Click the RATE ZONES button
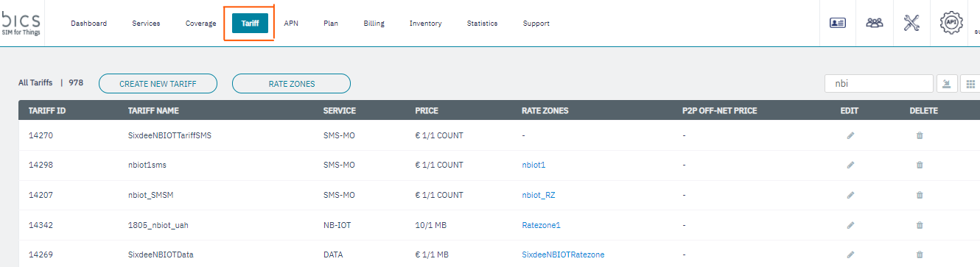980x267 pixels. pos(291,84)
